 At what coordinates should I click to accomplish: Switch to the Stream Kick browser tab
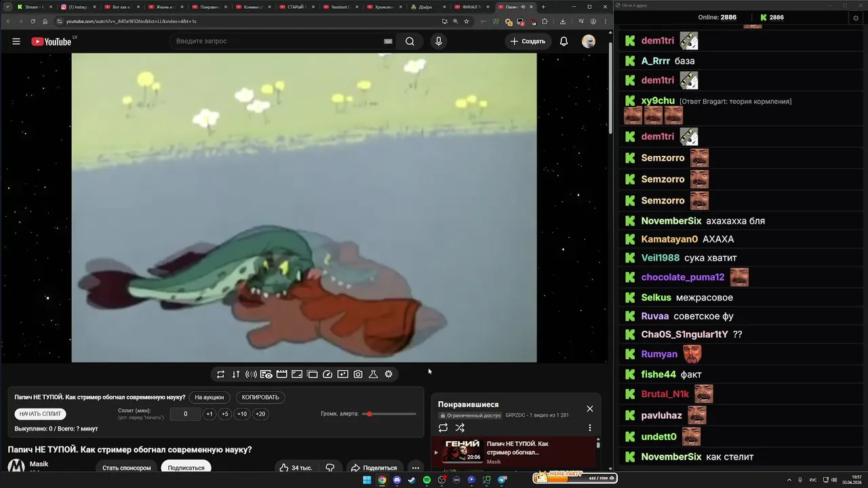click(x=33, y=7)
